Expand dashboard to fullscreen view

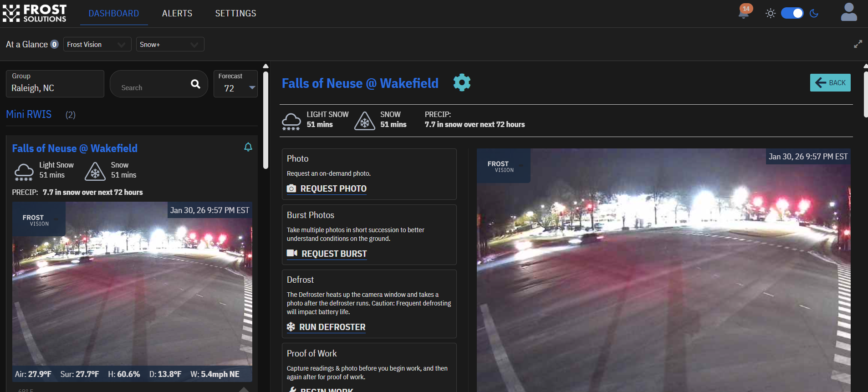pos(858,44)
